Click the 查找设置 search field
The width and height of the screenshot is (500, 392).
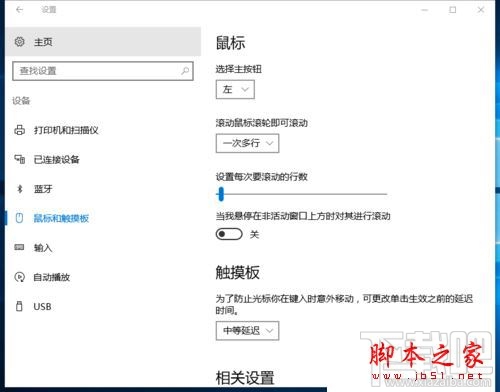click(x=103, y=71)
